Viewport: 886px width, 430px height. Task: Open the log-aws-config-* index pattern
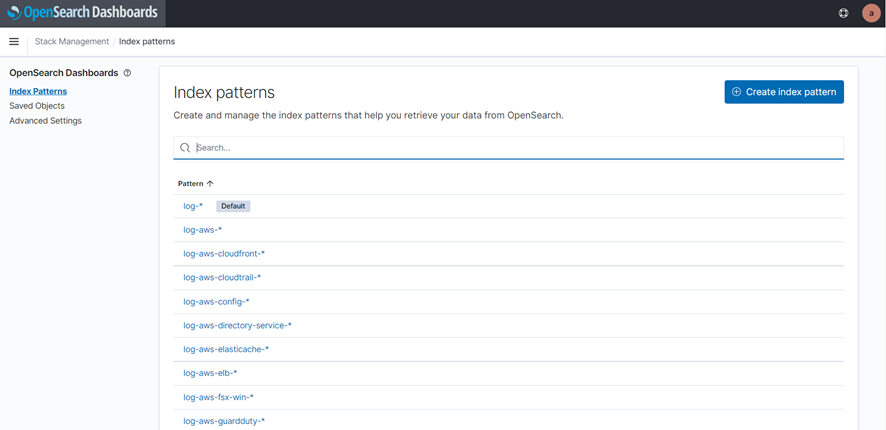click(216, 302)
